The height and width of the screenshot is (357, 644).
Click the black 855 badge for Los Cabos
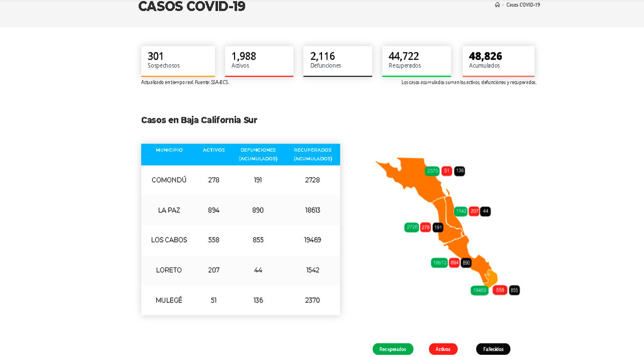(514, 290)
